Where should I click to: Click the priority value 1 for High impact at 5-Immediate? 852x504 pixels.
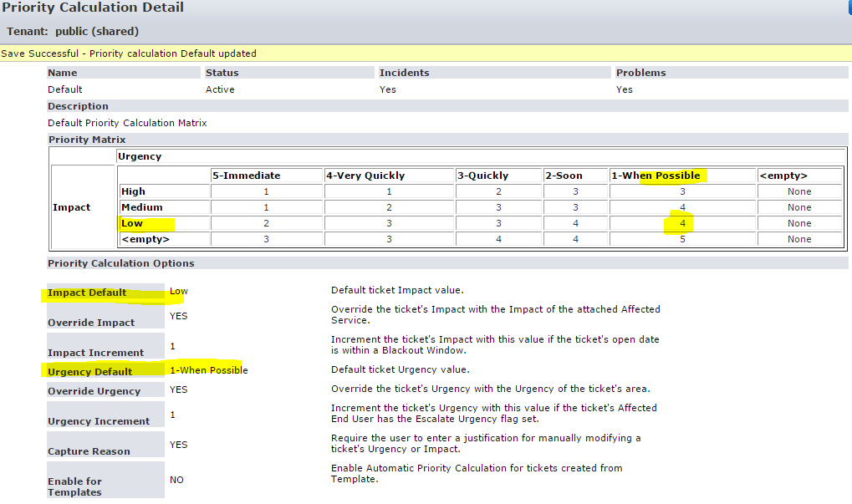pos(266,191)
